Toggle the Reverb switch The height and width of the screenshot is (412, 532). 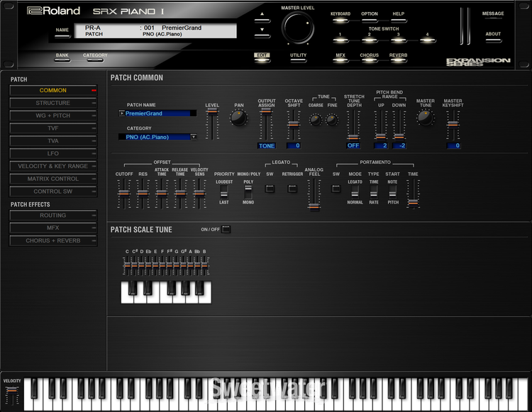click(x=399, y=61)
